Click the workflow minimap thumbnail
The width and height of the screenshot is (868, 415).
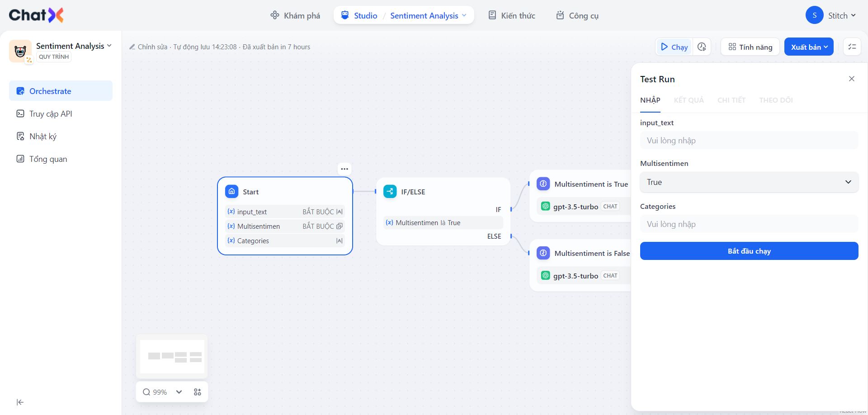172,356
